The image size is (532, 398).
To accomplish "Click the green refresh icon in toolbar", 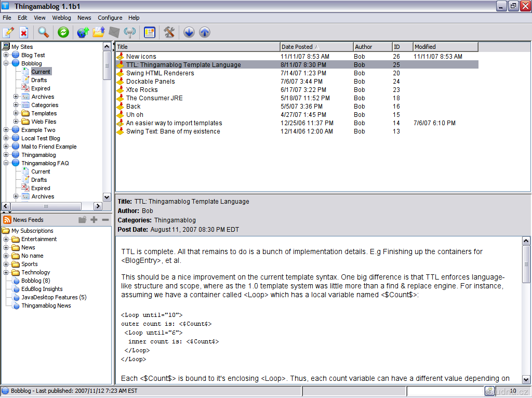I will (63, 32).
